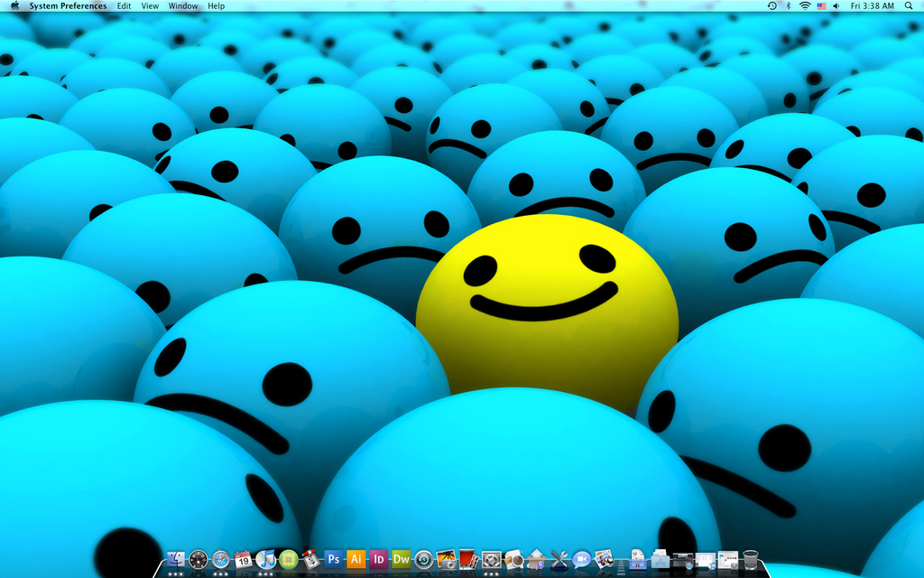Viewport: 924px width, 578px height.
Task: Open Adobe Dreamweaver from the dock
Action: click(402, 559)
